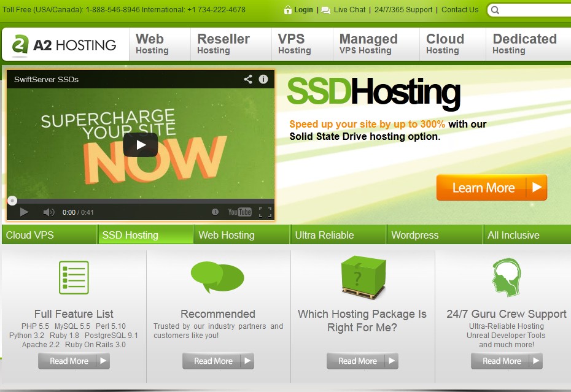Open the VPS Hosting menu
Image resolution: width=571 pixels, height=392 pixels.
[302, 44]
